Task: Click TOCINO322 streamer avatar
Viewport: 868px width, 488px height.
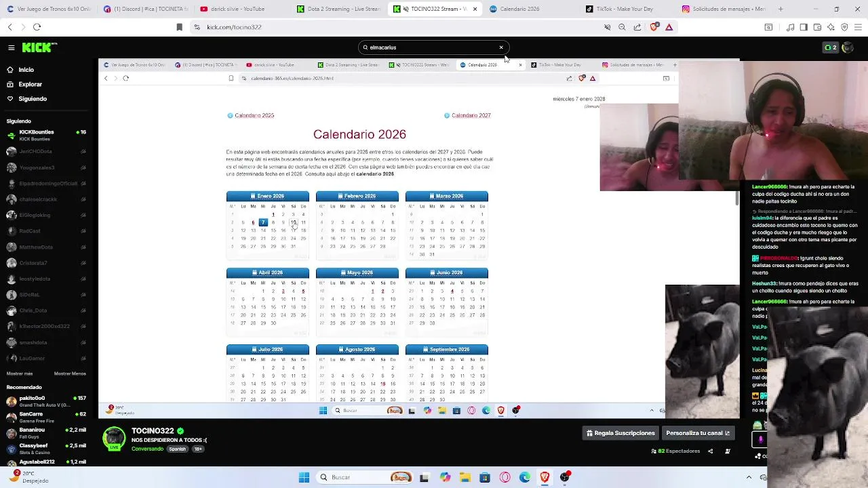Action: click(x=114, y=438)
